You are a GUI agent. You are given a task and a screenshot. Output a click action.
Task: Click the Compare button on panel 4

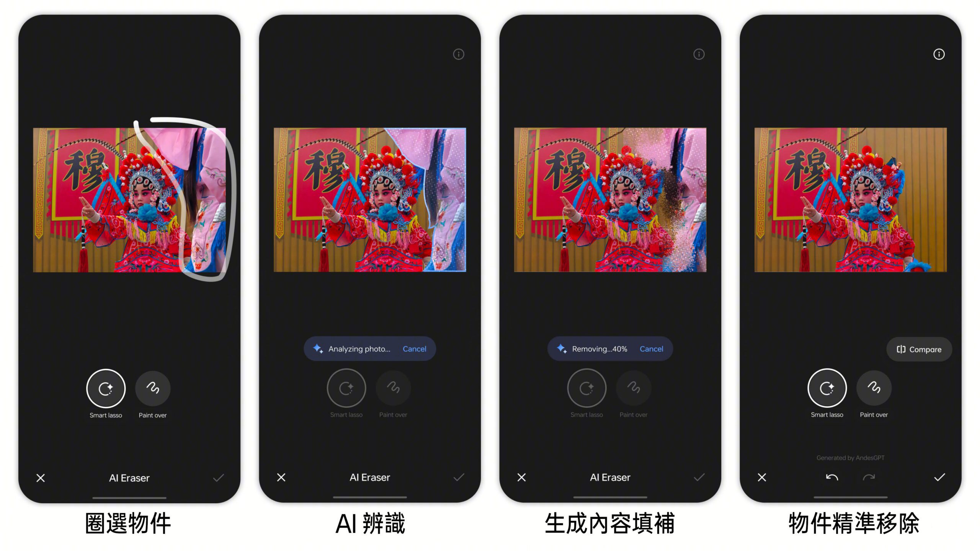pyautogui.click(x=917, y=349)
